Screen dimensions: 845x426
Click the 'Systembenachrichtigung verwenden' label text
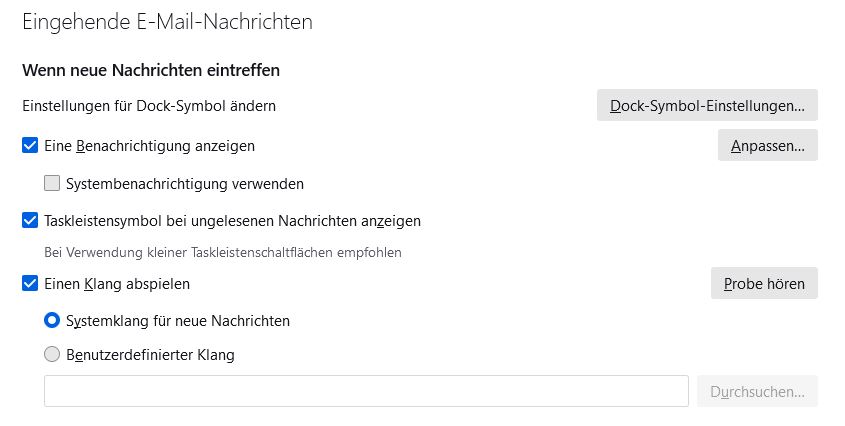185,184
